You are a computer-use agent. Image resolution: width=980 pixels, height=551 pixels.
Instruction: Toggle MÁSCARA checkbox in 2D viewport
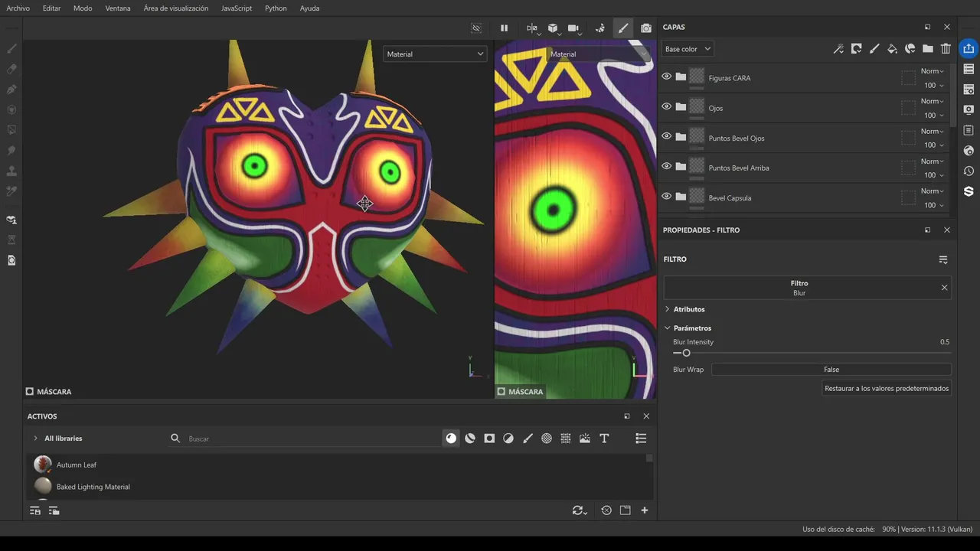501,392
